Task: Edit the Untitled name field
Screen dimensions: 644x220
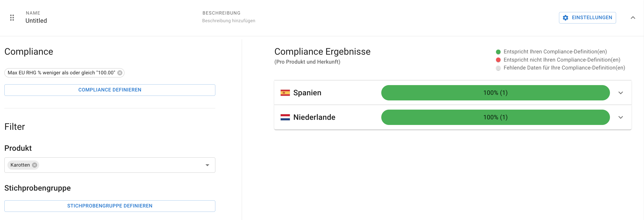Action: 36,21
